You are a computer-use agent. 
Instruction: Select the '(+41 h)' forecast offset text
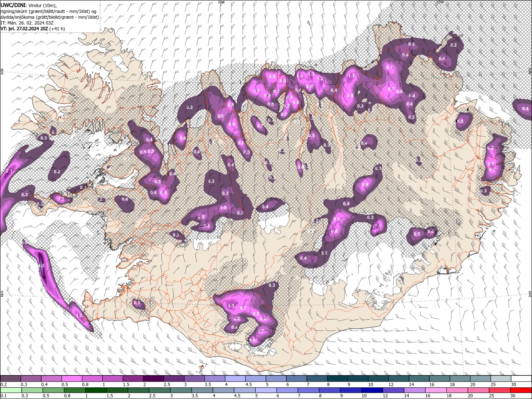click(57, 29)
